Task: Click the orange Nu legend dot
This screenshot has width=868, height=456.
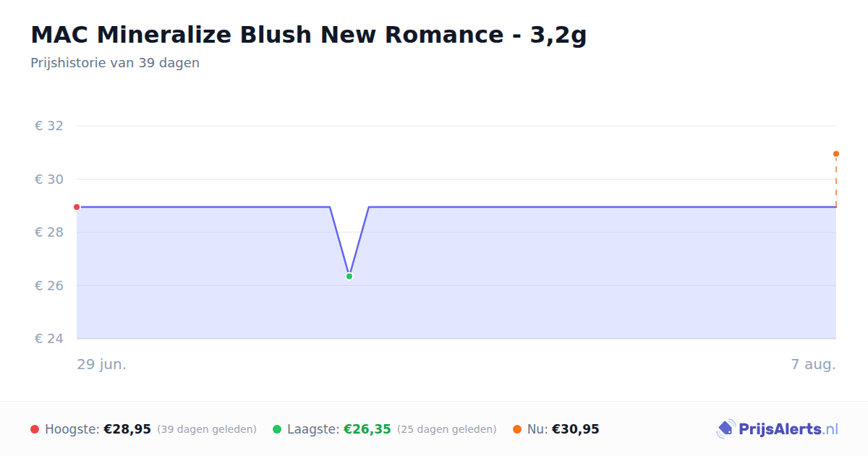Action: [517, 429]
